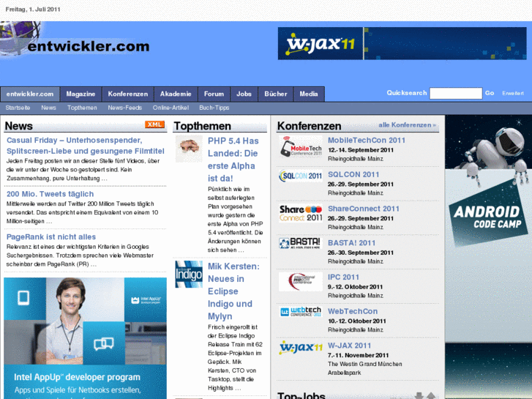
Task: Open the W-JAX 2011 text link
Action: click(349, 346)
